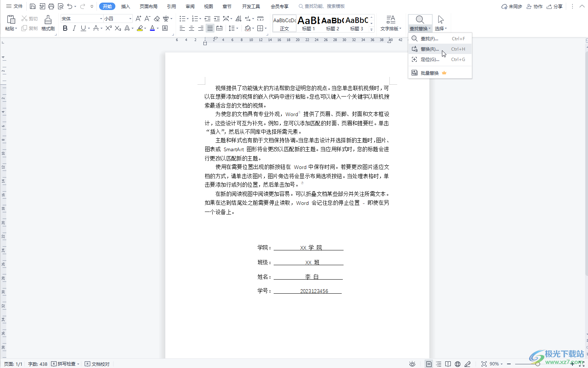
Task: Set center text alignment
Action: point(192,28)
